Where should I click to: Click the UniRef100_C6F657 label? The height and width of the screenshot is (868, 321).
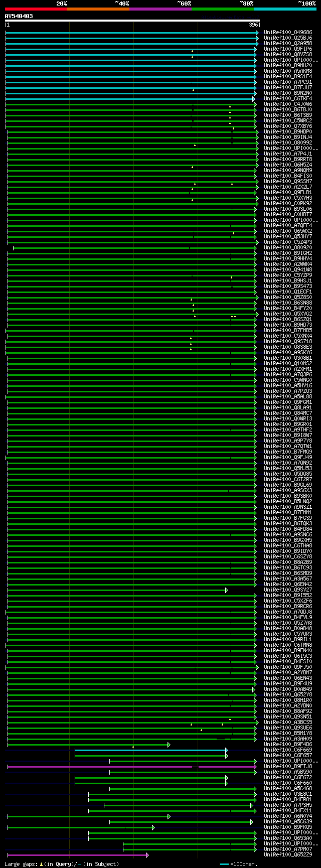288,756
